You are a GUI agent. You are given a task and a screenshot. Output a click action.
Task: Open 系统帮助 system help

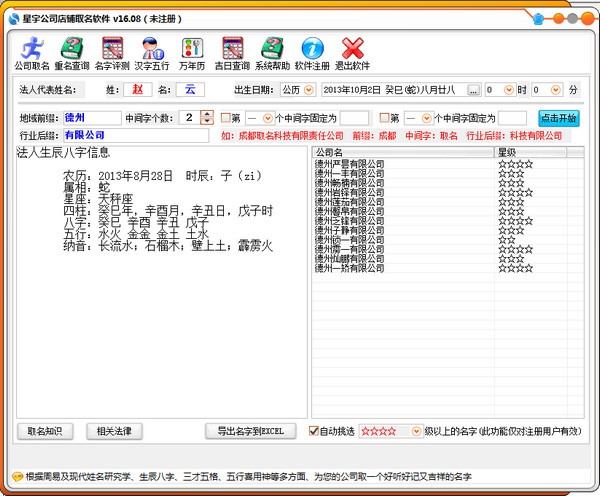click(x=272, y=54)
